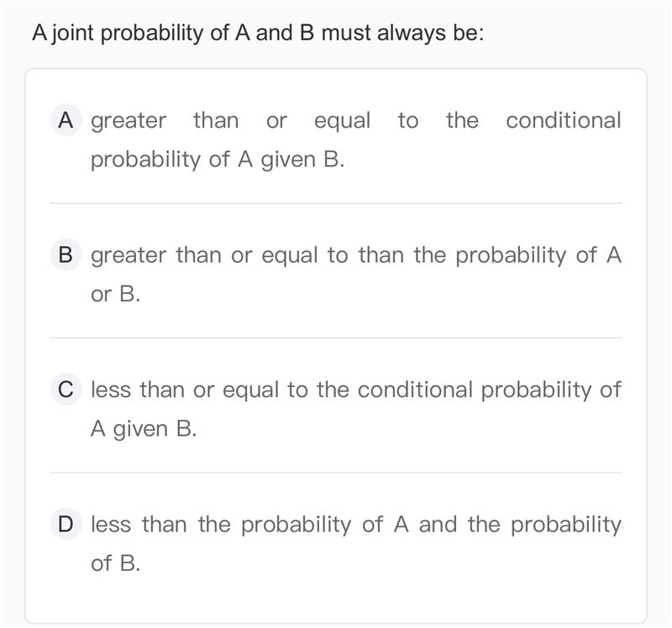
Task: Select the circular A badge answer option
Action: click(x=66, y=120)
